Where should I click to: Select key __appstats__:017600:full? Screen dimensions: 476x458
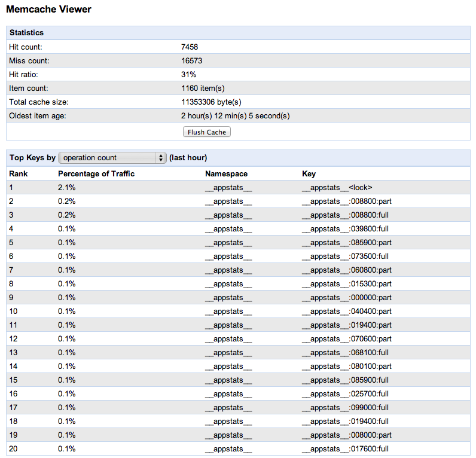346,449
